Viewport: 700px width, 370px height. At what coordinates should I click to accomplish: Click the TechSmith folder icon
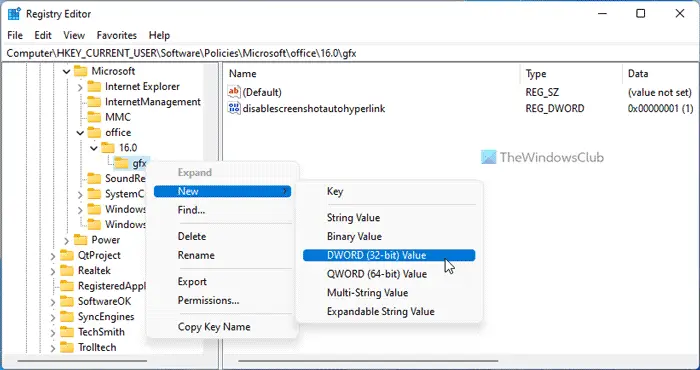67,332
